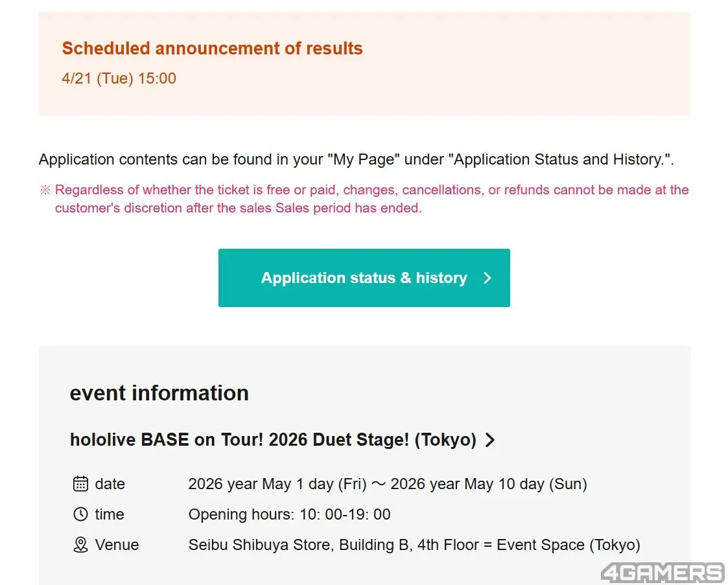Click the Venue label
Screen dimensions: 728x585
point(117,545)
